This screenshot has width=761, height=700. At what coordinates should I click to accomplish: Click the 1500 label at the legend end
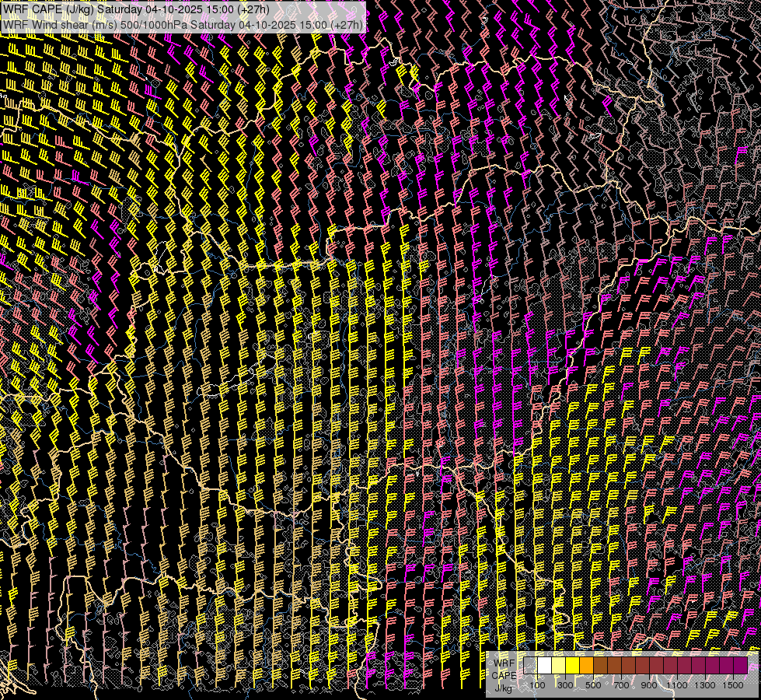pos(733,684)
